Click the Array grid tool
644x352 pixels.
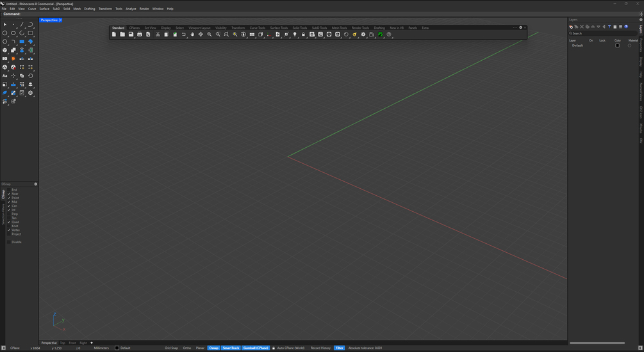pos(22,84)
